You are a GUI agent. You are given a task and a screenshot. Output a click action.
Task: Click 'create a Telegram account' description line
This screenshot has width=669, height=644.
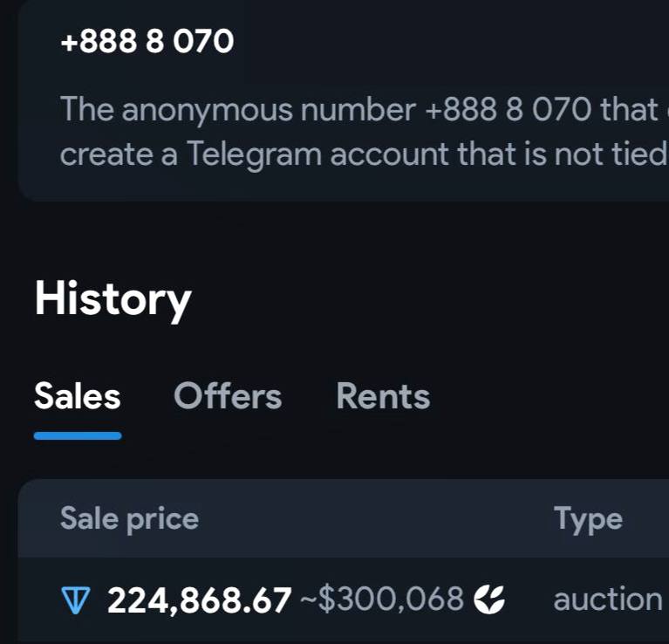click(x=254, y=154)
